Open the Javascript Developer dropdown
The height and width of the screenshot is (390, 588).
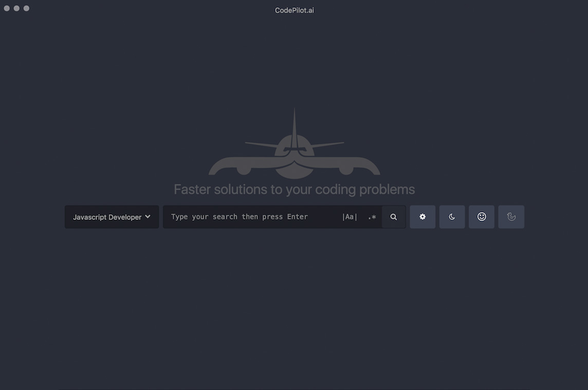pos(112,217)
